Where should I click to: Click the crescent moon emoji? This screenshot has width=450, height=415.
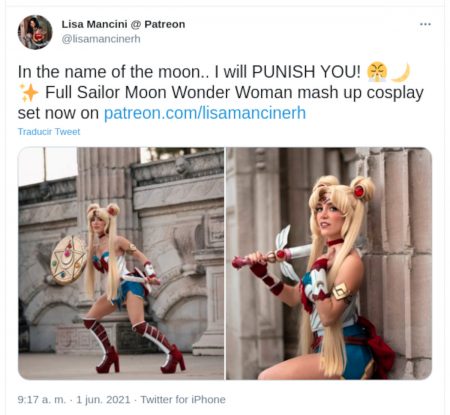click(400, 72)
